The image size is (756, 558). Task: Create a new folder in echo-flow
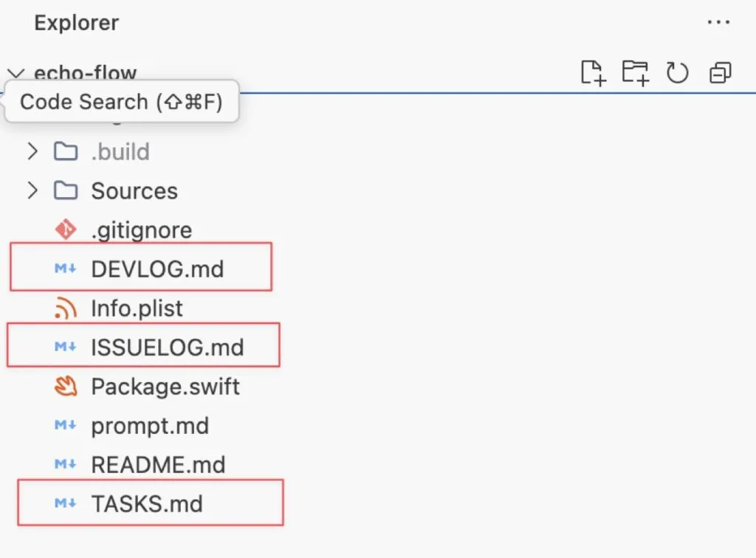pos(635,72)
